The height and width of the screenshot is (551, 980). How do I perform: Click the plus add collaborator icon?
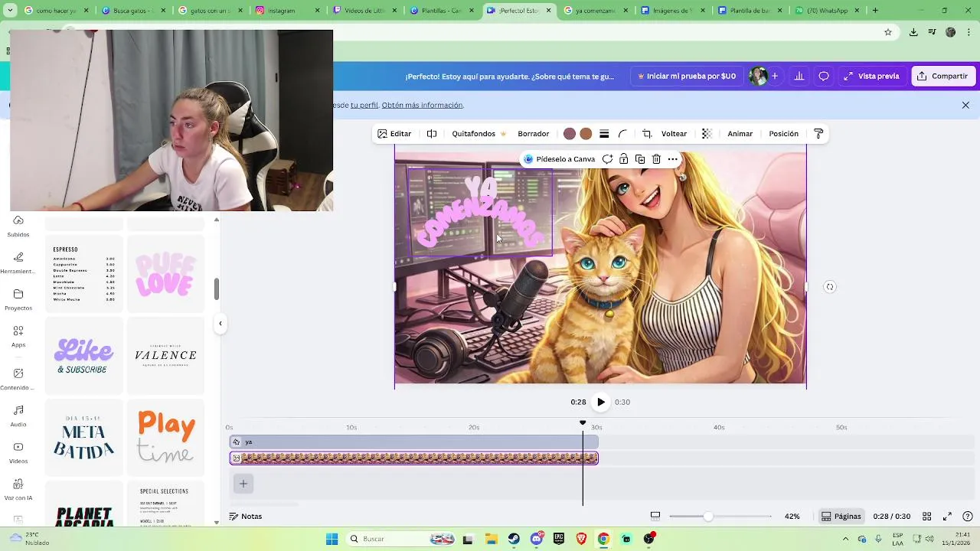(775, 77)
